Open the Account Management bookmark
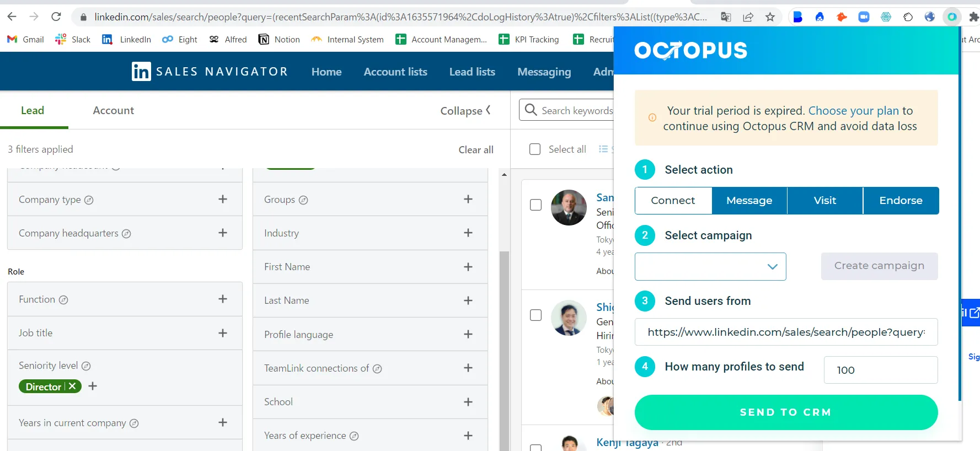This screenshot has height=451, width=980. coord(441,39)
